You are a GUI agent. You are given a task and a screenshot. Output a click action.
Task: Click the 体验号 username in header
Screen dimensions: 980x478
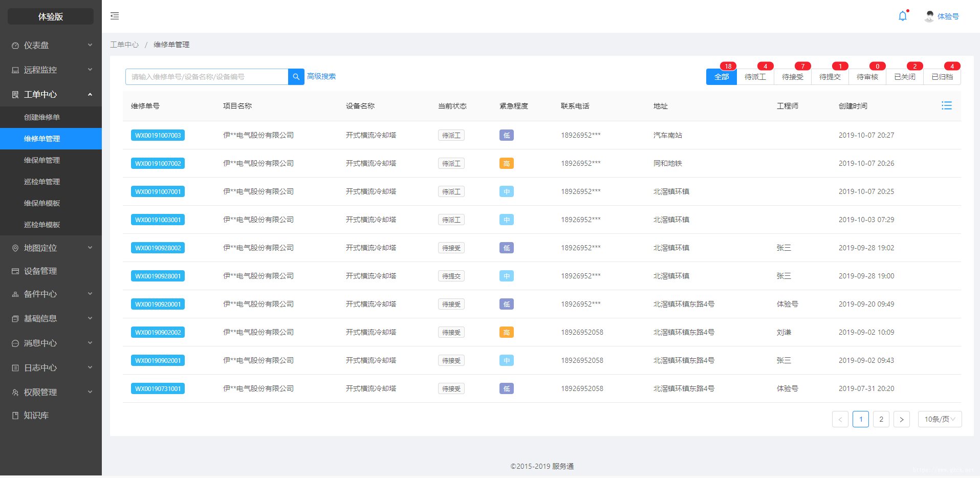(948, 16)
